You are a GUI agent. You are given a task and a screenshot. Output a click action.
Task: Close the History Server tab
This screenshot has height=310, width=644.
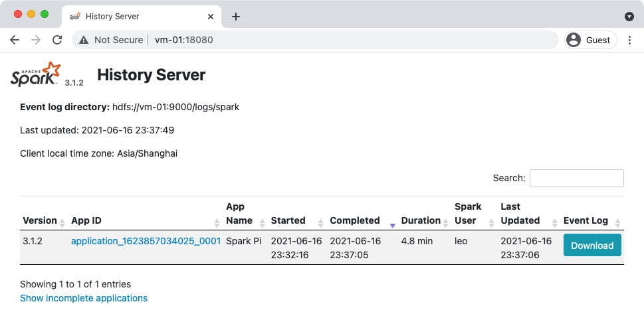[210, 17]
